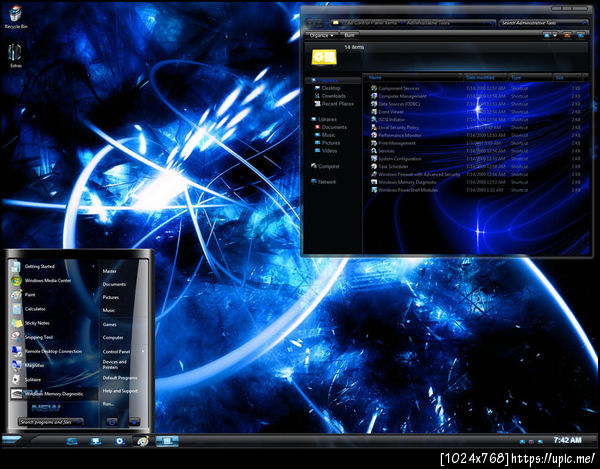
Task: Expand the Control Panel submenu arrow
Action: 143,351
